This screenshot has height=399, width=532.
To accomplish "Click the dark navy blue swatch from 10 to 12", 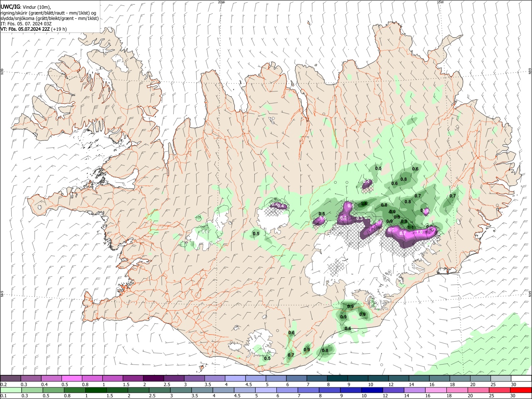I will tap(372, 390).
